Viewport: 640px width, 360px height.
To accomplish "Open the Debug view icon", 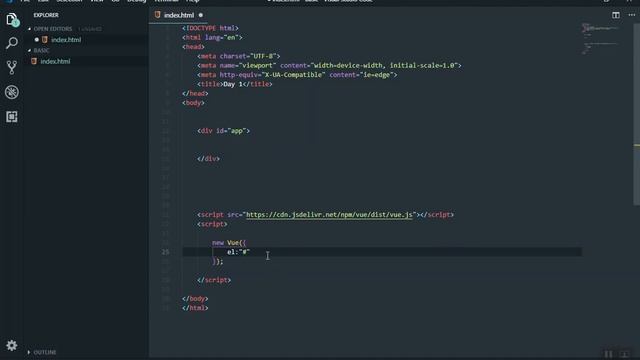I will (x=12, y=92).
